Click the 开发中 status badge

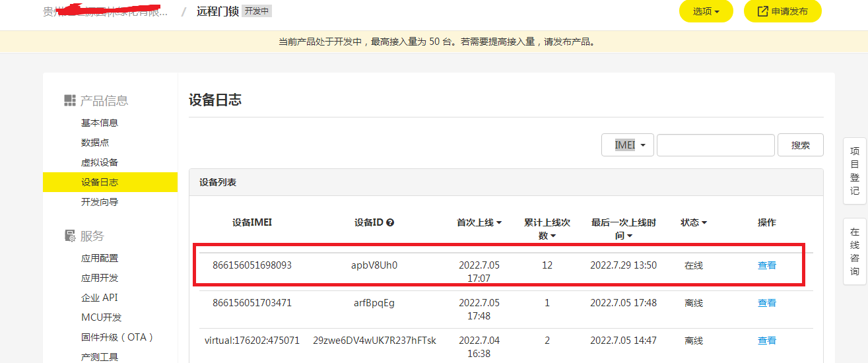tap(257, 11)
